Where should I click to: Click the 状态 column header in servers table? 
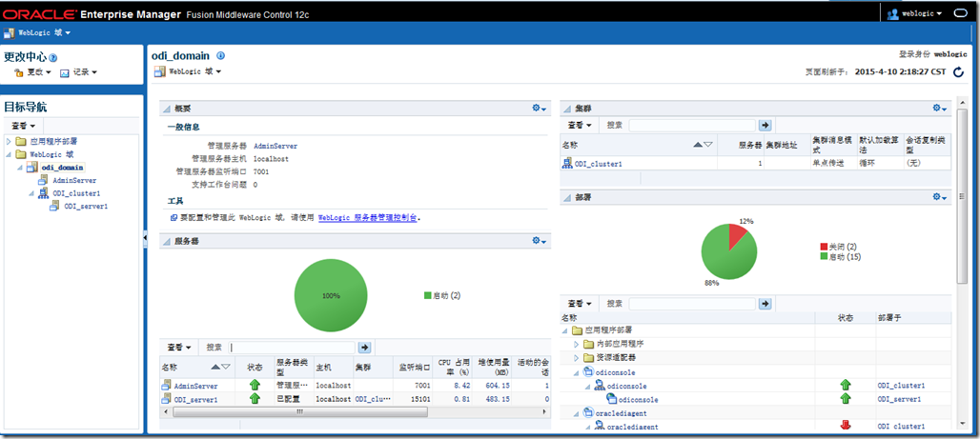click(255, 368)
